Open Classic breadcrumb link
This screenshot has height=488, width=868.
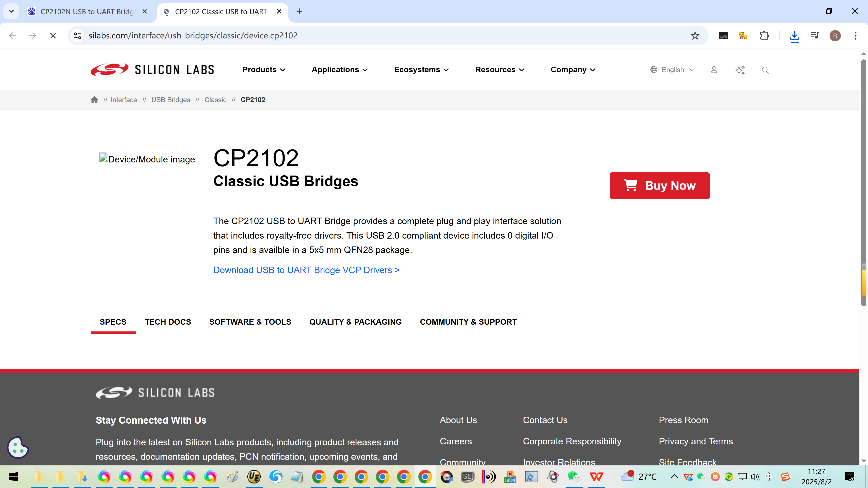(215, 100)
